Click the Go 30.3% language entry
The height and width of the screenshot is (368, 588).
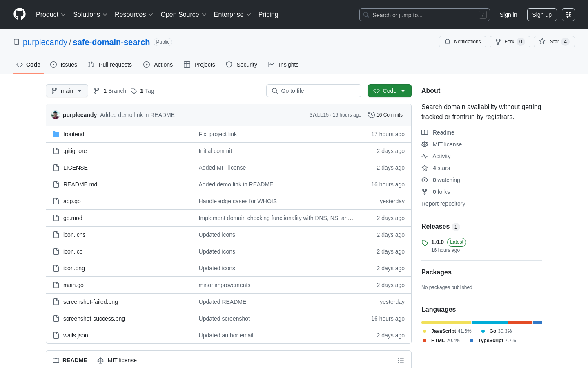(497, 331)
